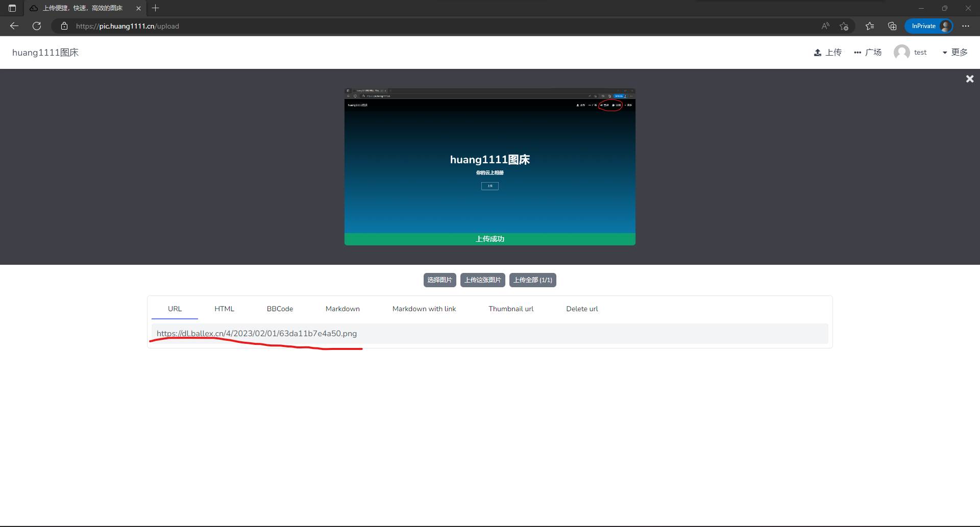980x527 pixels.
Task: Select the BBCode tab
Action: pos(280,309)
